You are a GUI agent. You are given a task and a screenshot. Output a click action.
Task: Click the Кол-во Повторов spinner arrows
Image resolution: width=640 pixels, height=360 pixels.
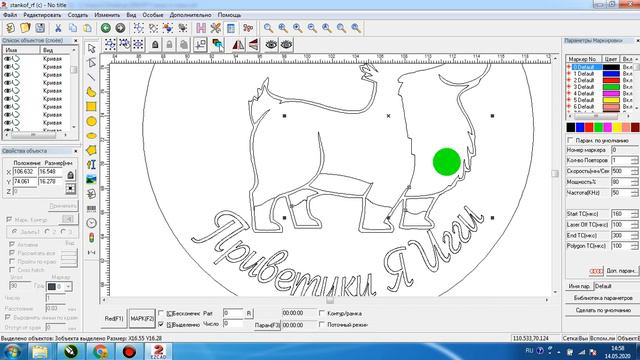click(634, 160)
